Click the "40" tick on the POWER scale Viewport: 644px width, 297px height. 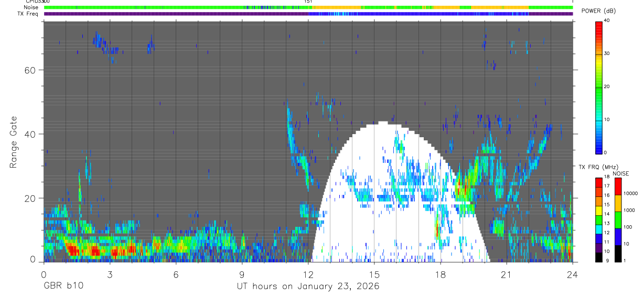coord(607,21)
